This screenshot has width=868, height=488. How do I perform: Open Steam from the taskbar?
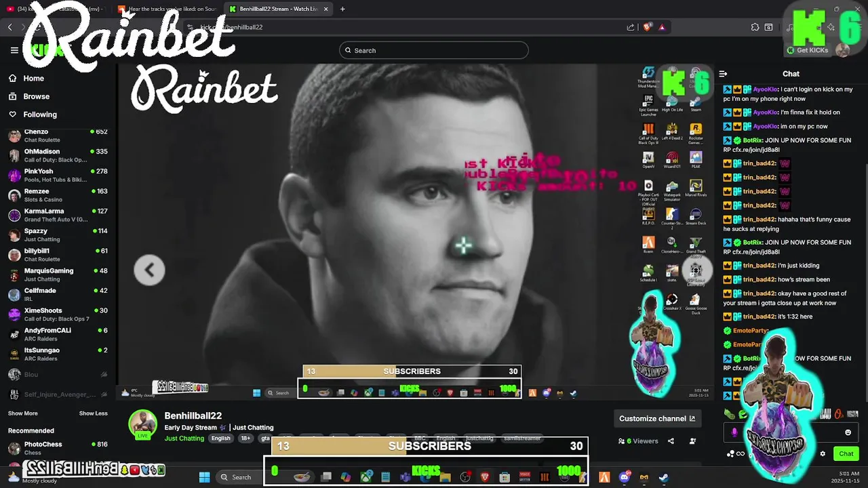663,477
